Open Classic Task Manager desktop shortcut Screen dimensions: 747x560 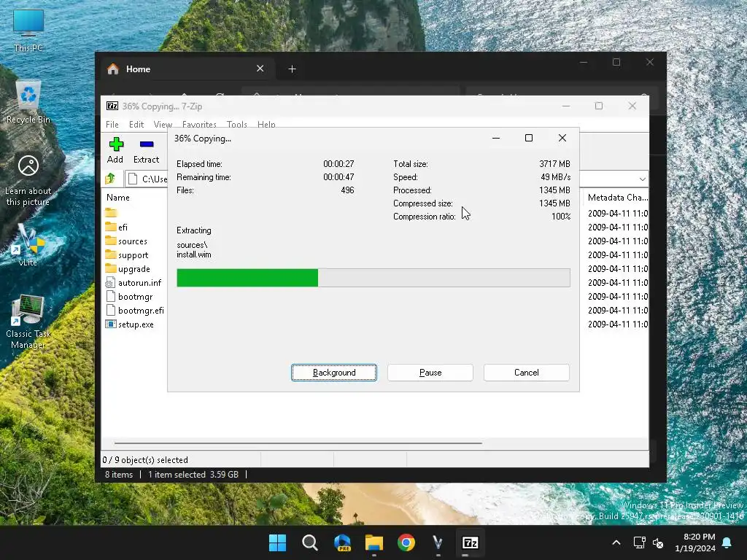(x=28, y=322)
